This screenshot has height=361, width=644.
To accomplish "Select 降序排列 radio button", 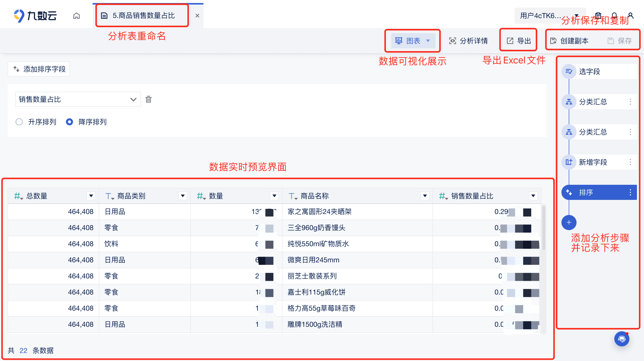I will click(x=69, y=122).
